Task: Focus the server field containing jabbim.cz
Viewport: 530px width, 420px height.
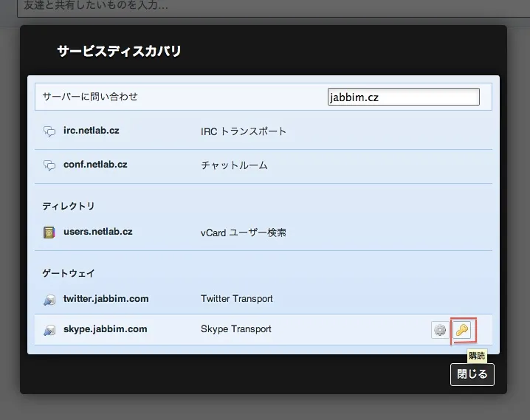Action: click(x=403, y=97)
